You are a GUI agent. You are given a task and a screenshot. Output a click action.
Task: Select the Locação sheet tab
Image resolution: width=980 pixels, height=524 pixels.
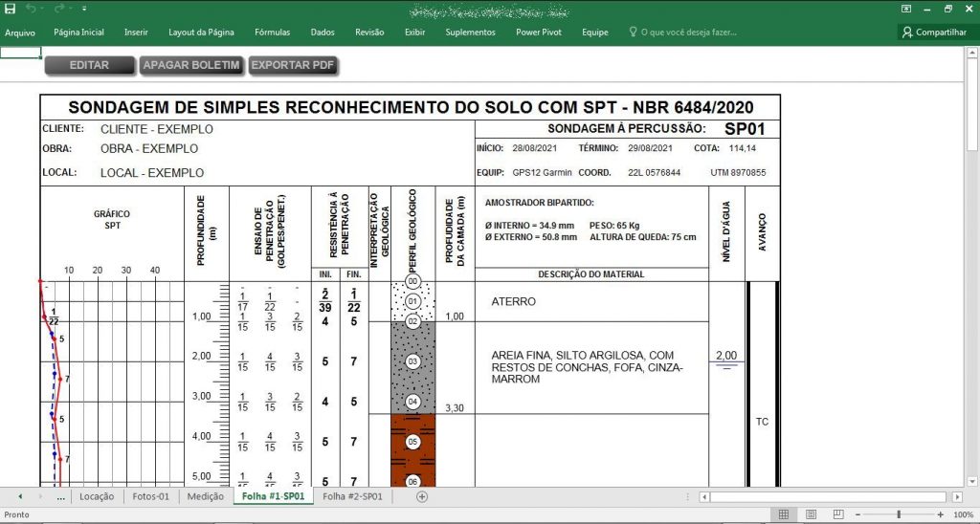click(97, 496)
